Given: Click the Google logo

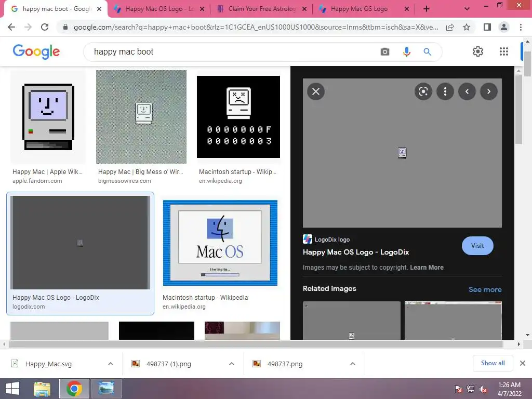Looking at the screenshot, I should tap(36, 51).
